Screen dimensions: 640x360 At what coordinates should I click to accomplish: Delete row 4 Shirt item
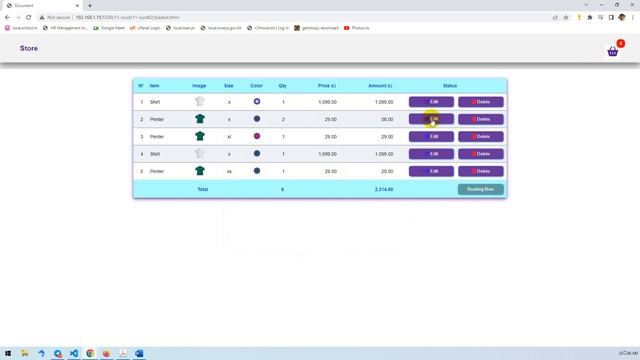point(480,154)
